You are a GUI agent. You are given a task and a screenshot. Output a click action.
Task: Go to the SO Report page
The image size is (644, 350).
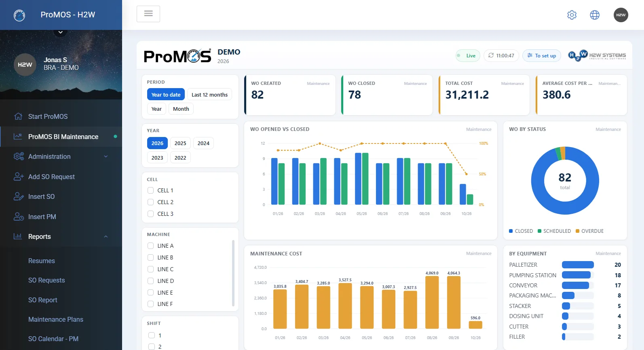[43, 300]
